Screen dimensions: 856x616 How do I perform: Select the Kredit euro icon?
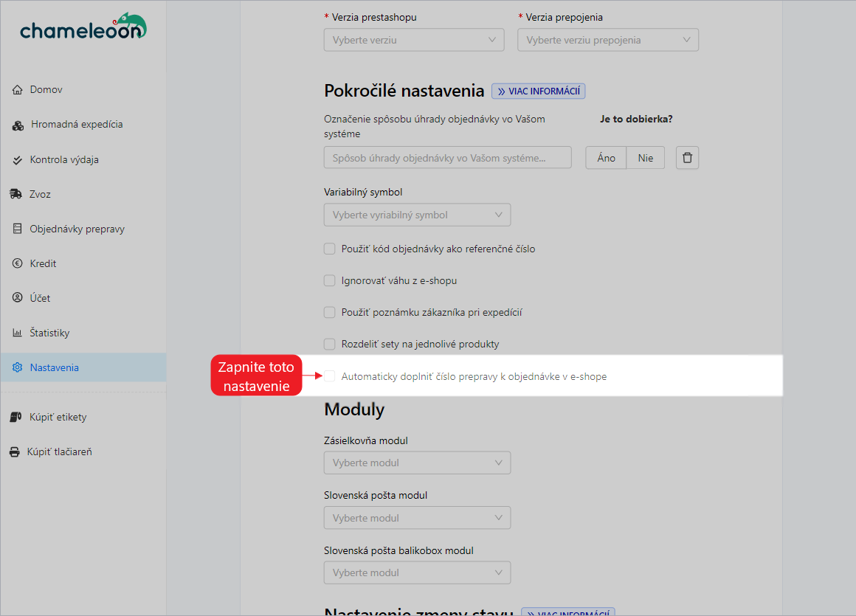point(18,263)
